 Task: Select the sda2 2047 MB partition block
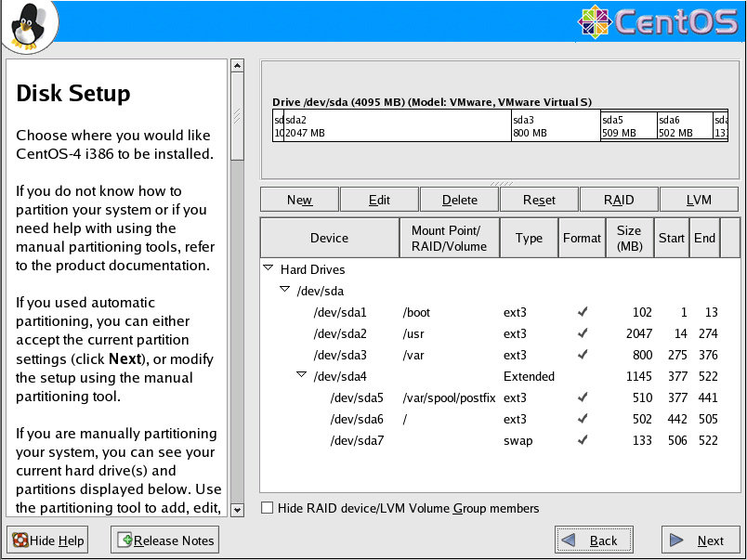click(x=397, y=126)
